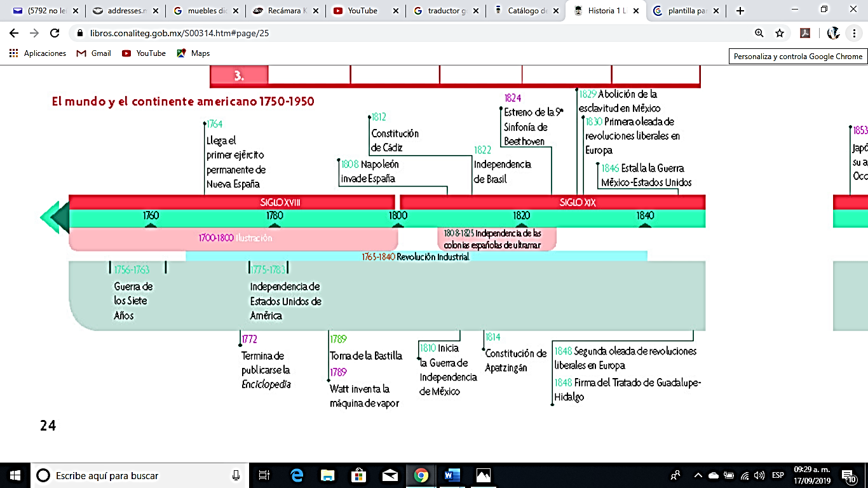The height and width of the screenshot is (488, 868).
Task: Show hidden icons via the tray chevron
Action: (698, 475)
